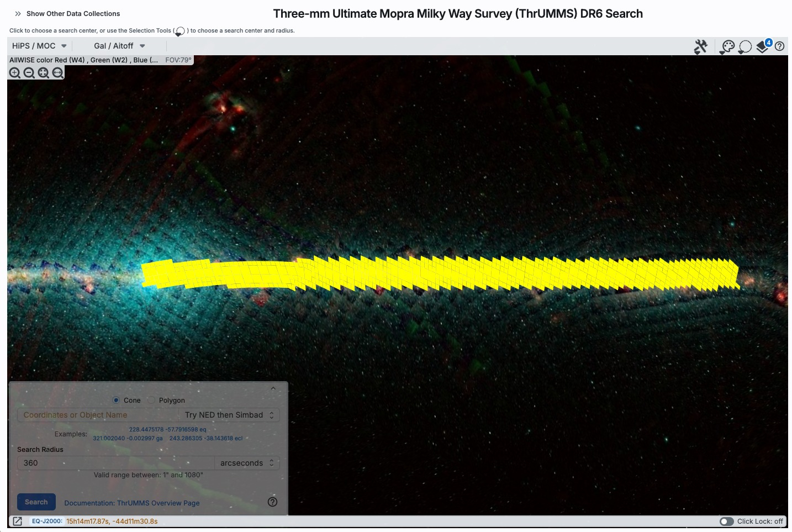Viewport: 792px width, 532px height.
Task: Open the layers panel showing 4 layers
Action: (763, 47)
